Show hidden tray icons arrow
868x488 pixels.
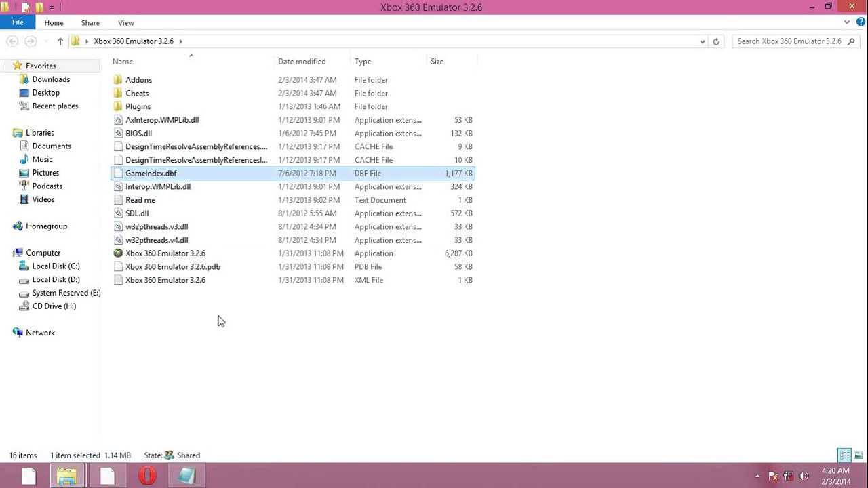[757, 476]
